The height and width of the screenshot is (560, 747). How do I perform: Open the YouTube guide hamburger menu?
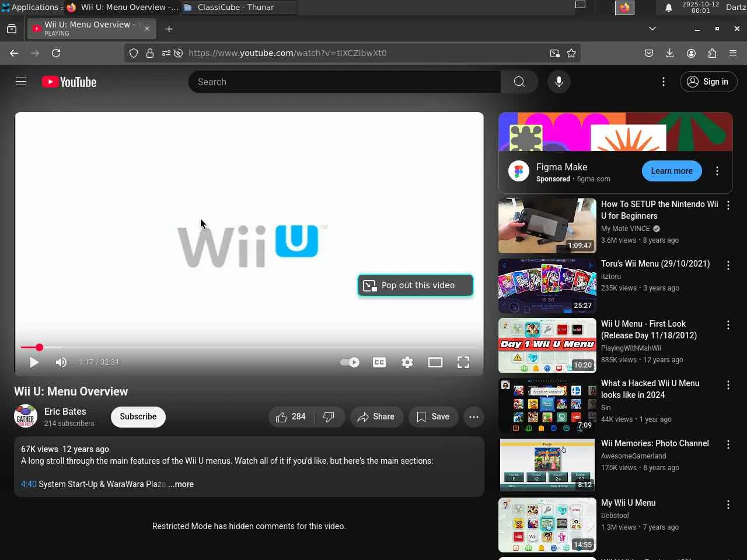point(21,82)
